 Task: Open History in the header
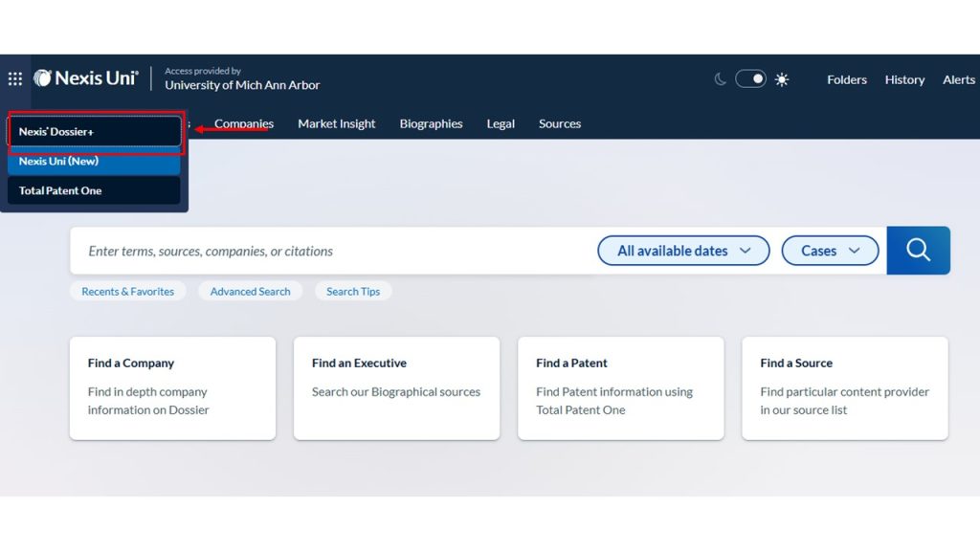pos(904,79)
